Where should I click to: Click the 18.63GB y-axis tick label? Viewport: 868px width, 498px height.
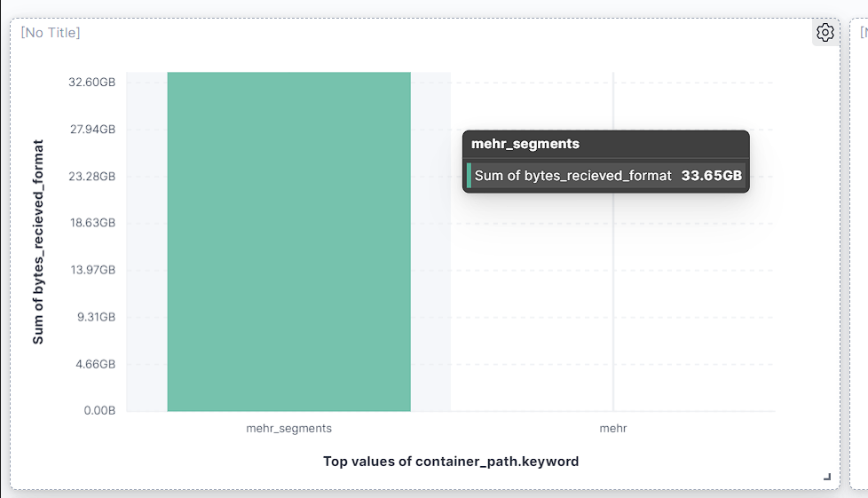tap(92, 223)
